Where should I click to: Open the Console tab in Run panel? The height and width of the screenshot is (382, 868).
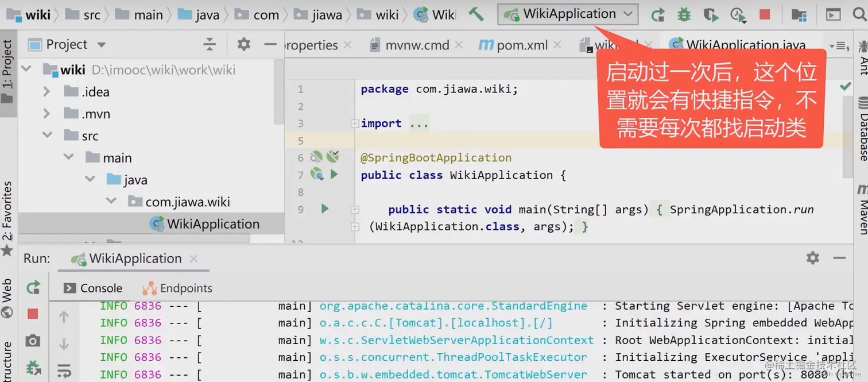pyautogui.click(x=93, y=288)
